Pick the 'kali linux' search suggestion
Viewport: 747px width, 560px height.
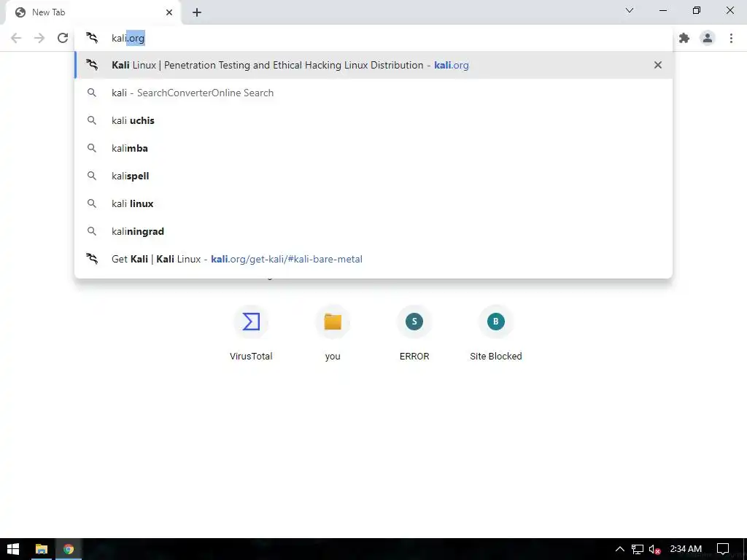373,203
